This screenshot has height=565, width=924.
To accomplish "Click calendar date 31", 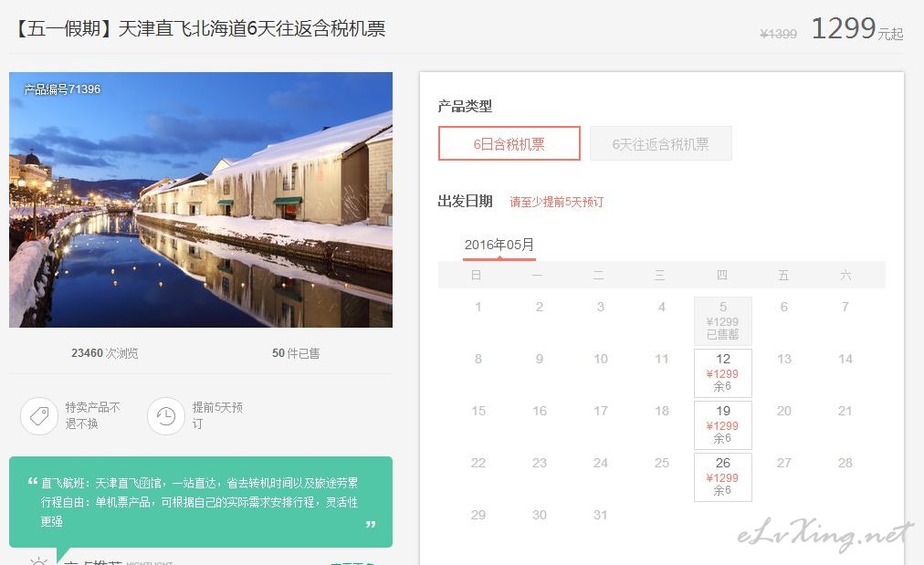I will (601, 515).
